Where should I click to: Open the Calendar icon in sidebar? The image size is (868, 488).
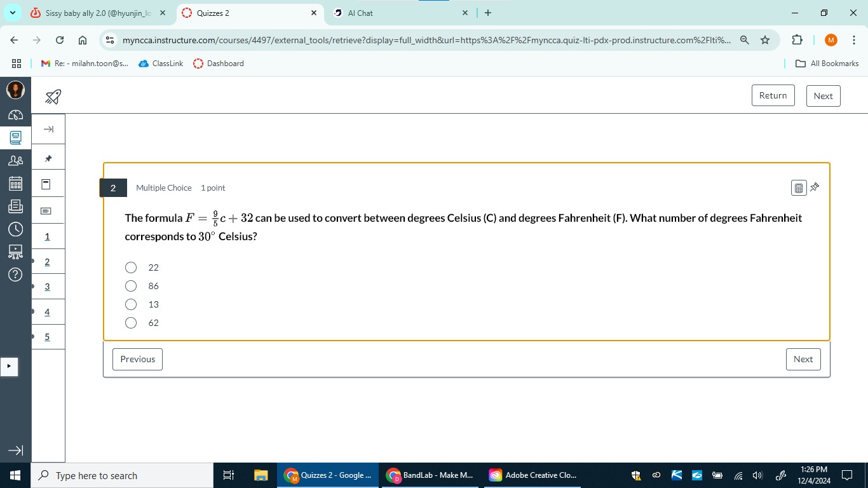15,184
